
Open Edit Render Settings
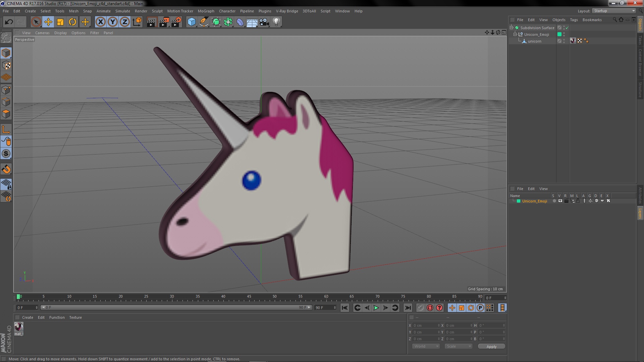click(x=176, y=22)
